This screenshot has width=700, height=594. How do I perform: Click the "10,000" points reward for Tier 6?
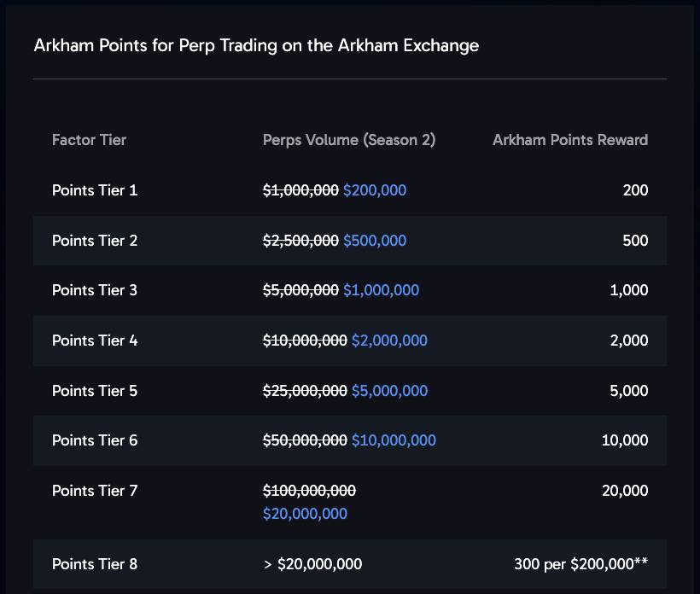(x=625, y=441)
